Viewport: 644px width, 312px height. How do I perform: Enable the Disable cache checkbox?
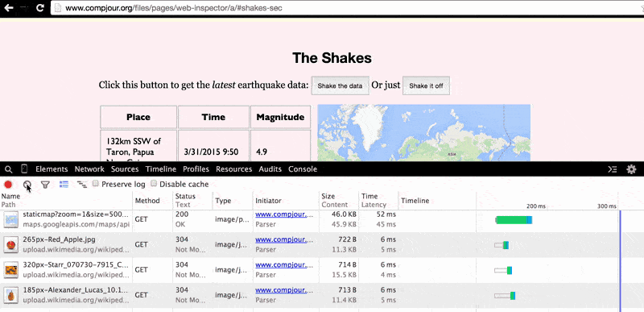[x=154, y=184]
